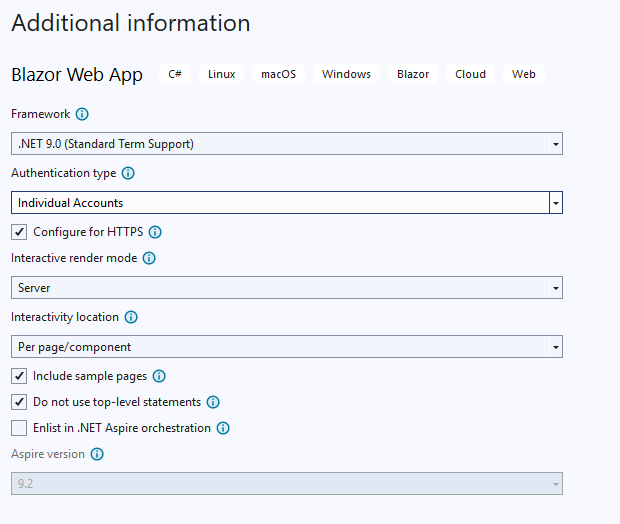Click info icon beside Configure for HTTPS
The width and height of the screenshot is (620, 524).
point(155,232)
